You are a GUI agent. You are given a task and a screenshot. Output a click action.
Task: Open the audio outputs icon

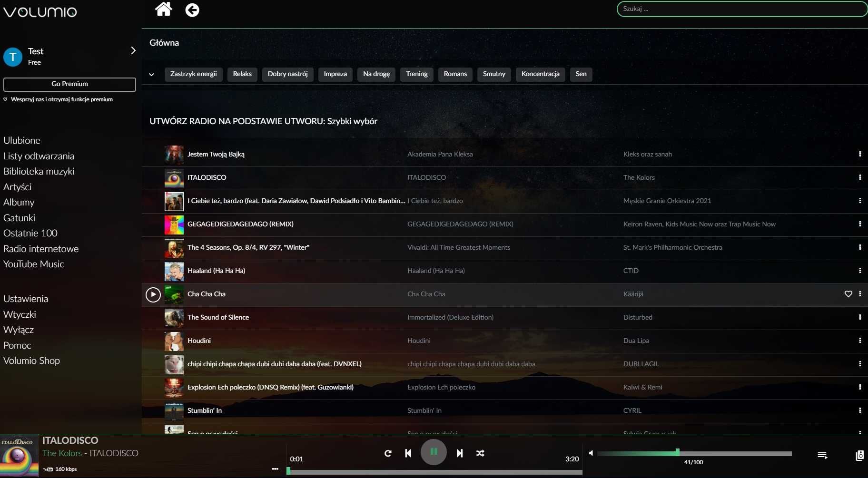[859, 456]
